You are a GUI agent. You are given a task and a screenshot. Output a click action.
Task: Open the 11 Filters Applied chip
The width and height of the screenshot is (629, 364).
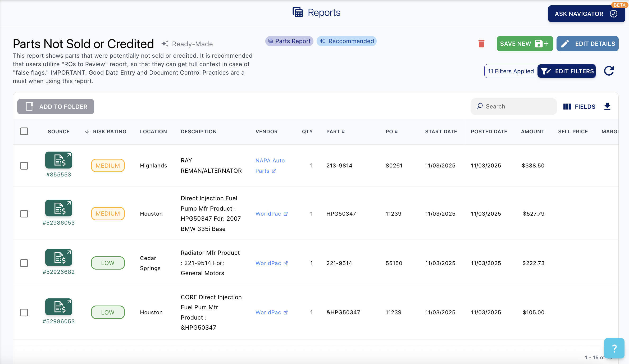511,71
